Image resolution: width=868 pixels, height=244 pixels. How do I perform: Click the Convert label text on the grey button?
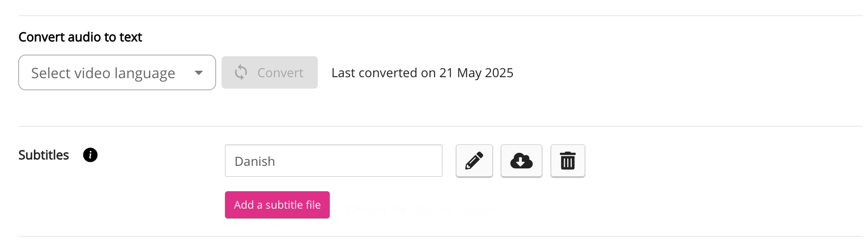280,73
